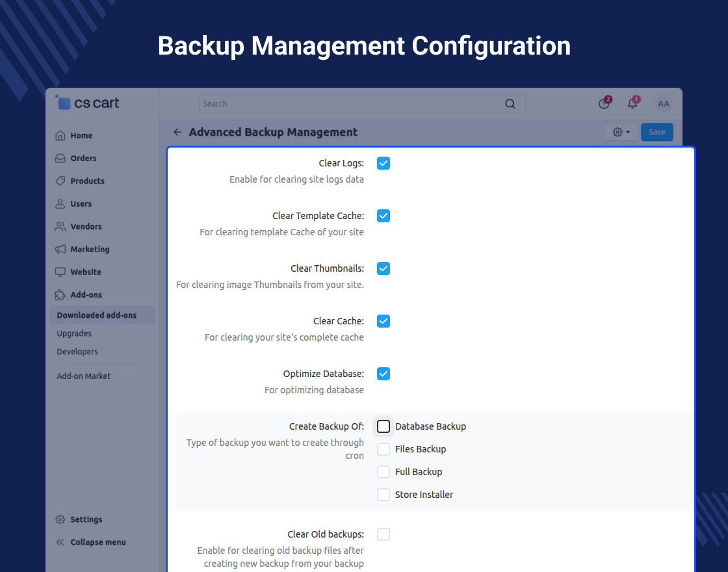Screen dimensions: 728x572
Task: Click the Save button
Action: (657, 133)
